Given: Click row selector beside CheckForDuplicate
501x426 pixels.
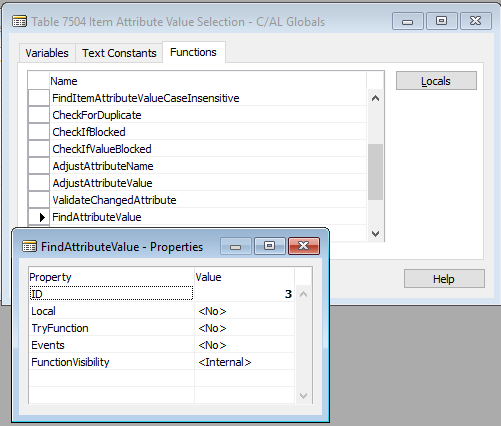Looking at the screenshot, I should coord(39,115).
